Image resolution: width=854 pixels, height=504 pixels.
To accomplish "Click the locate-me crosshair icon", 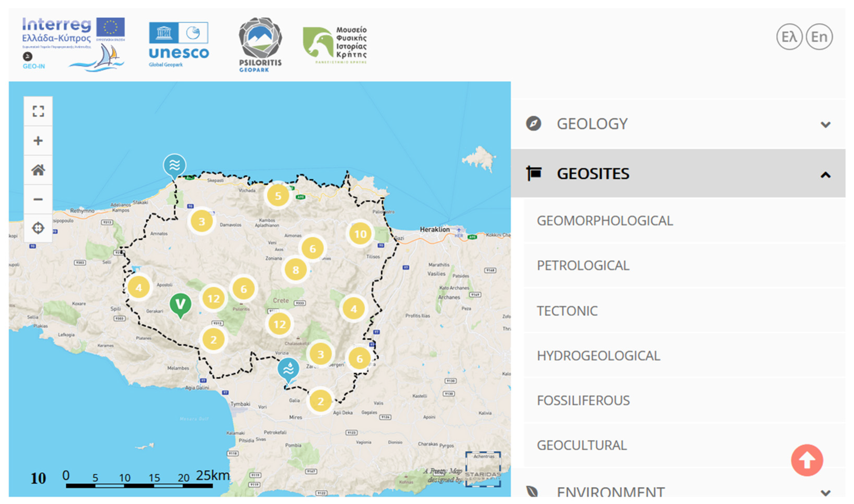I will pos(38,228).
